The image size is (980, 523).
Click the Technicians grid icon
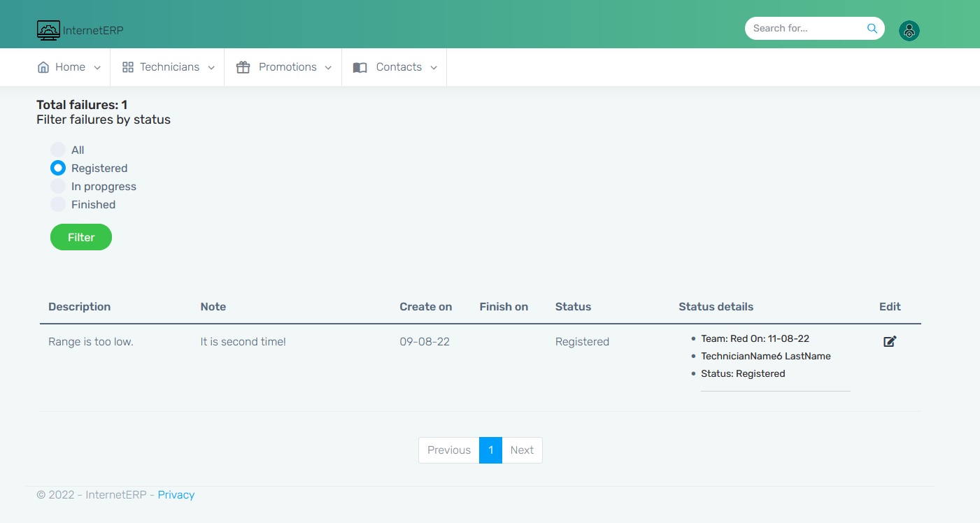(x=127, y=67)
